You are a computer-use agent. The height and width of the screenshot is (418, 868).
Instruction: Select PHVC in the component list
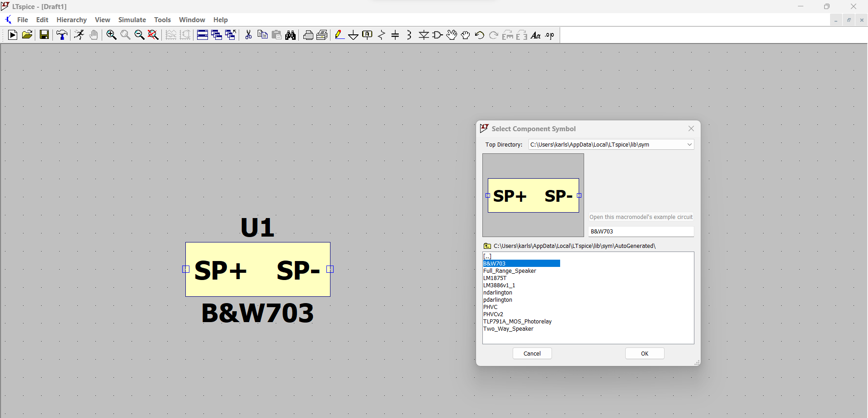(491, 307)
